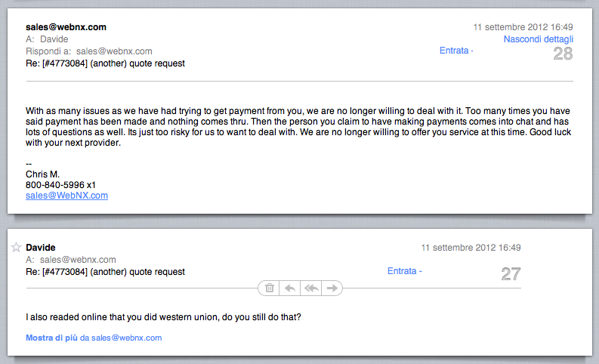
Task: Star Davide's message to flag it
Action: (x=16, y=248)
